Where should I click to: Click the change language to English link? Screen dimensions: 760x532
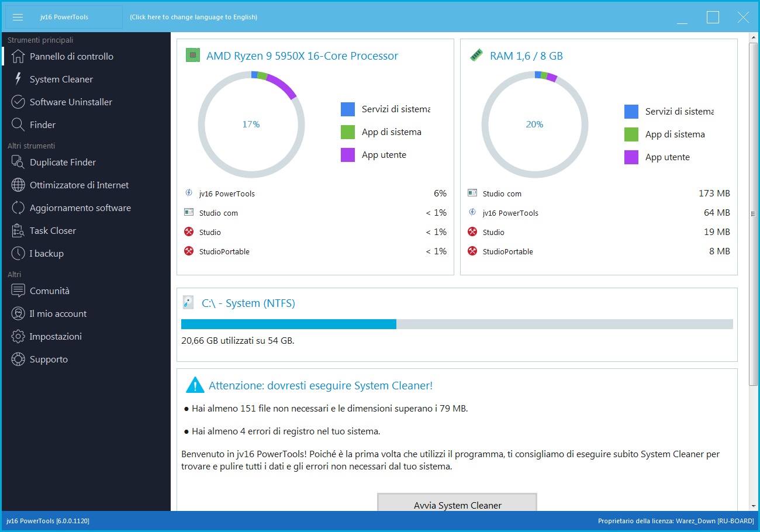pos(194,17)
